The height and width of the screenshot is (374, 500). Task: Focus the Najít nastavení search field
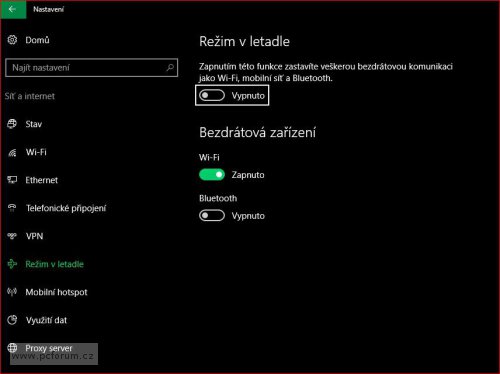[92, 68]
